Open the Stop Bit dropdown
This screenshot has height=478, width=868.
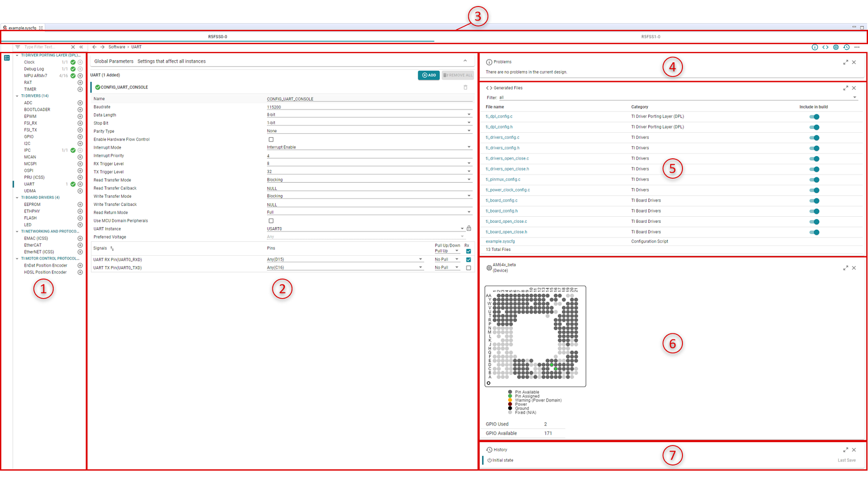(369, 123)
